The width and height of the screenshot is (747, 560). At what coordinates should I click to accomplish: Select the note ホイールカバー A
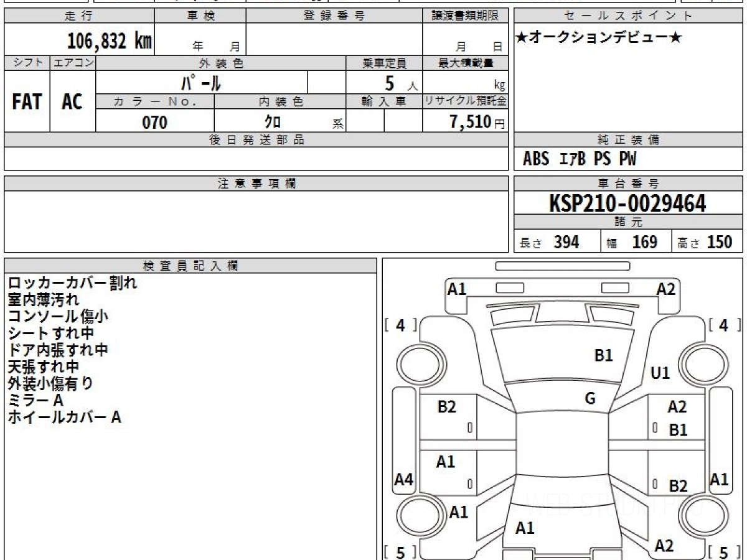tap(64, 417)
